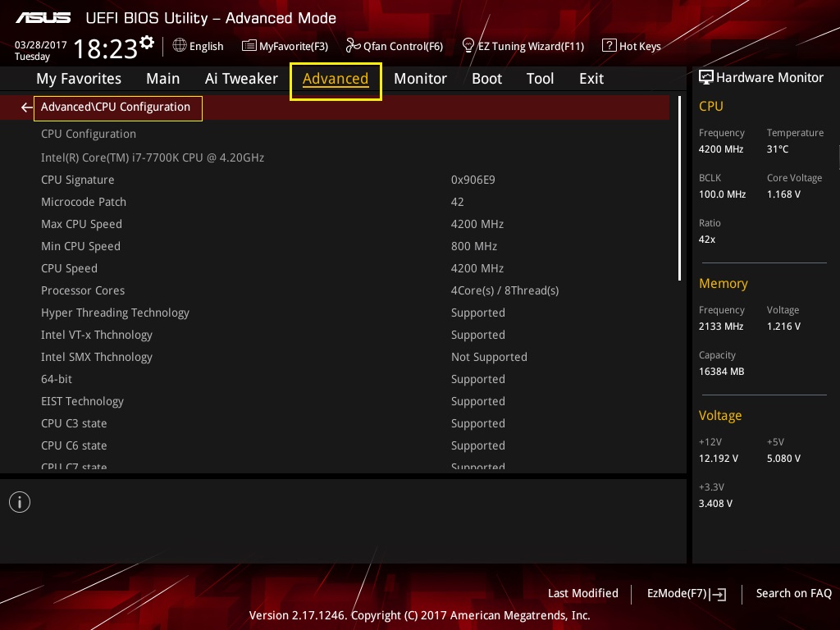Click the Intel VT-x Thchnology row
The height and width of the screenshot is (630, 840).
coord(335,335)
